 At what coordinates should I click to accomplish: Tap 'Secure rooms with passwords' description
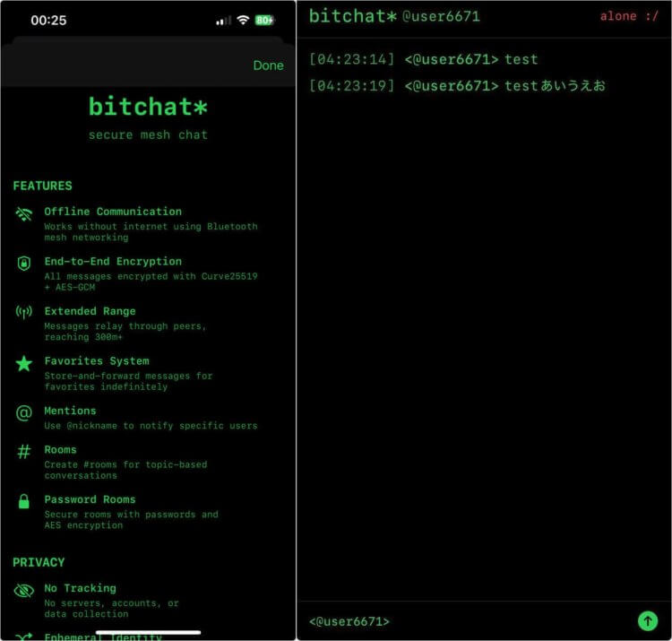(131, 519)
